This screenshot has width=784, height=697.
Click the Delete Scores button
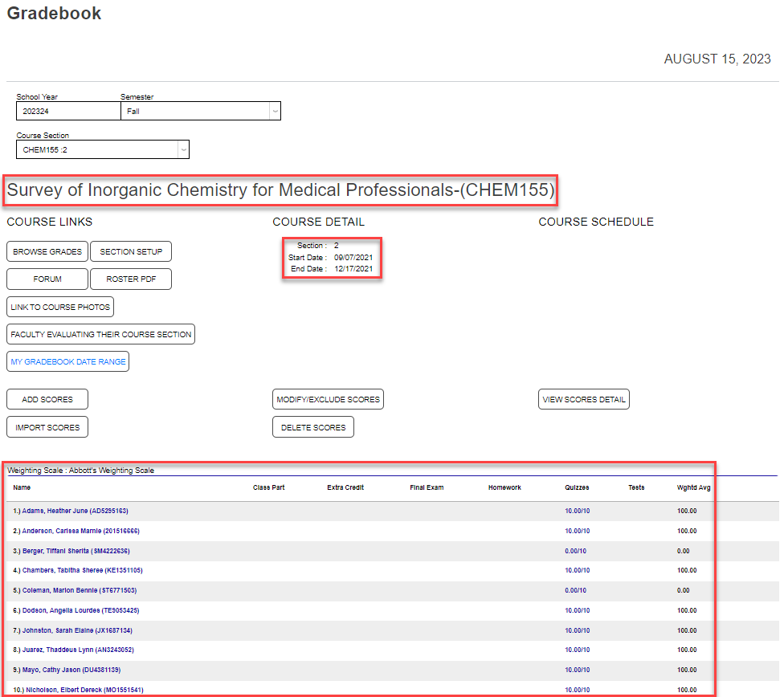tap(313, 427)
